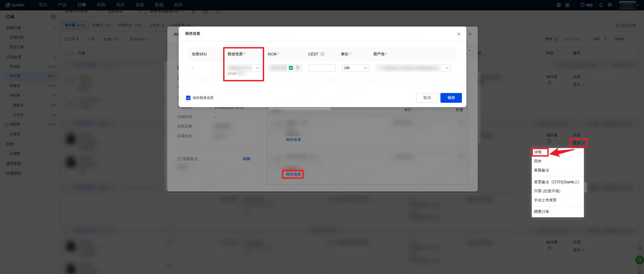The width and height of the screenshot is (644, 274).
Task: Switch to 开票失败 tab
Action: tap(130, 26)
